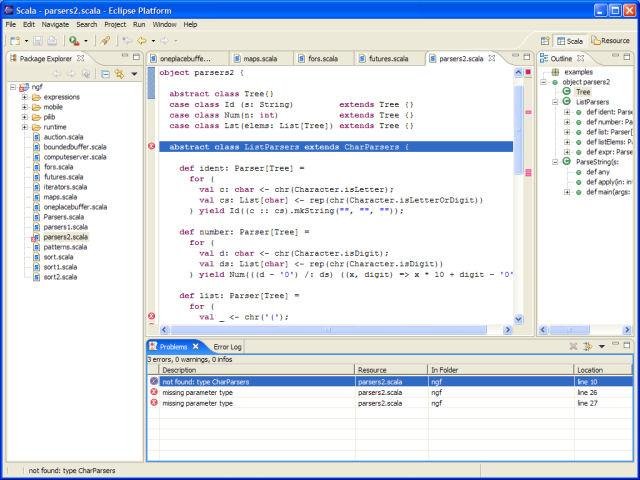Switch to the Resource perspective

(x=610, y=41)
